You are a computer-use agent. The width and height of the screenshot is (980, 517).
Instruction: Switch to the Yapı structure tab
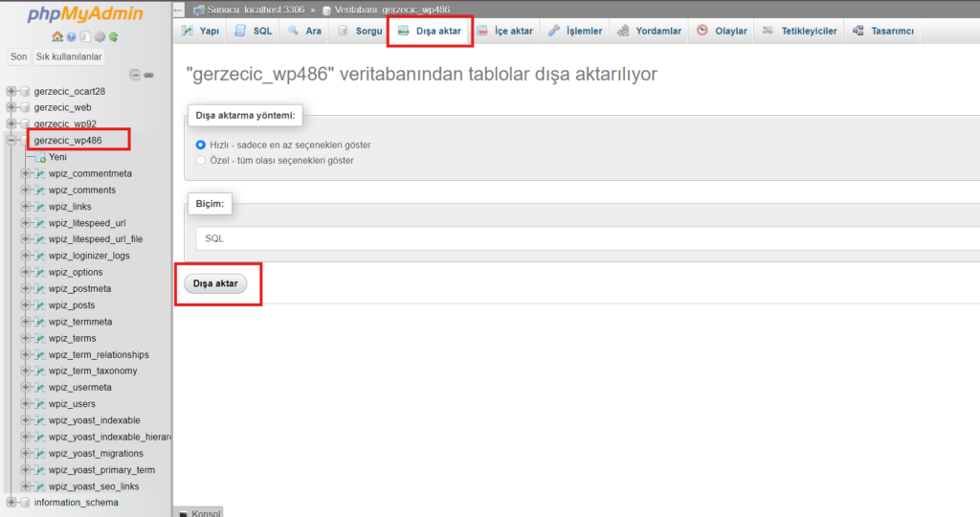(200, 32)
